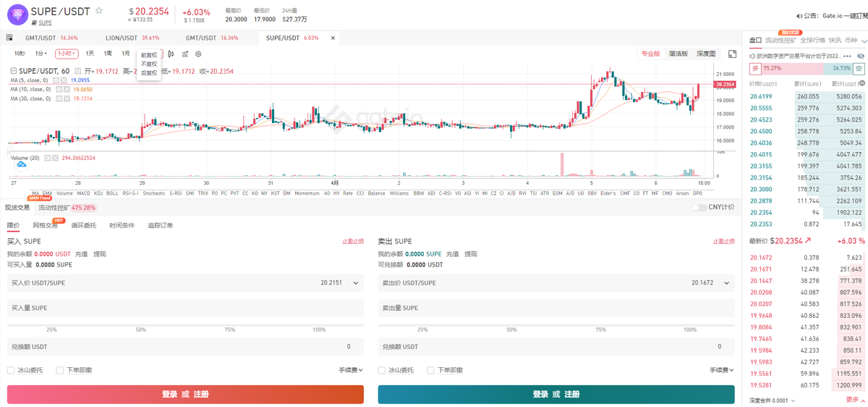Image resolution: width=868 pixels, height=407 pixels.
Task: Expand the chart to fullscreen
Action: 732,54
